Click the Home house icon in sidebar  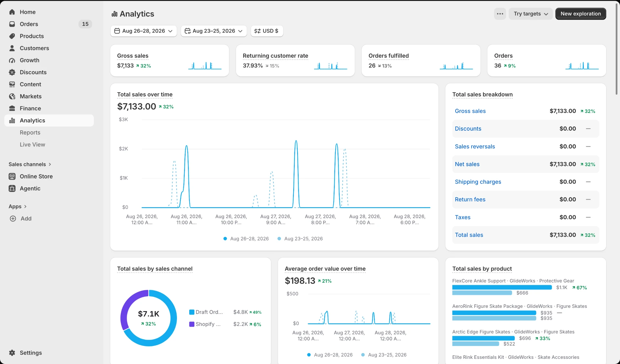[x=12, y=12]
